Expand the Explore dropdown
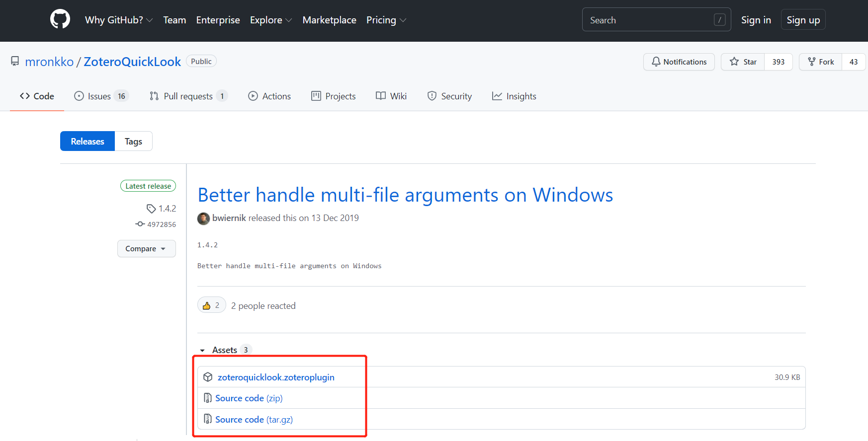868x441 pixels. click(x=271, y=20)
